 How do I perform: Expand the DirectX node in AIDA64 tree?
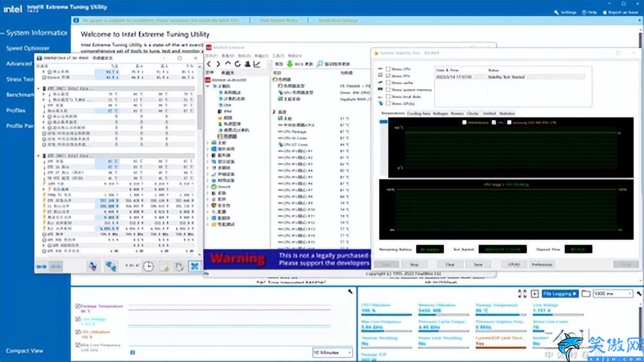click(x=208, y=187)
